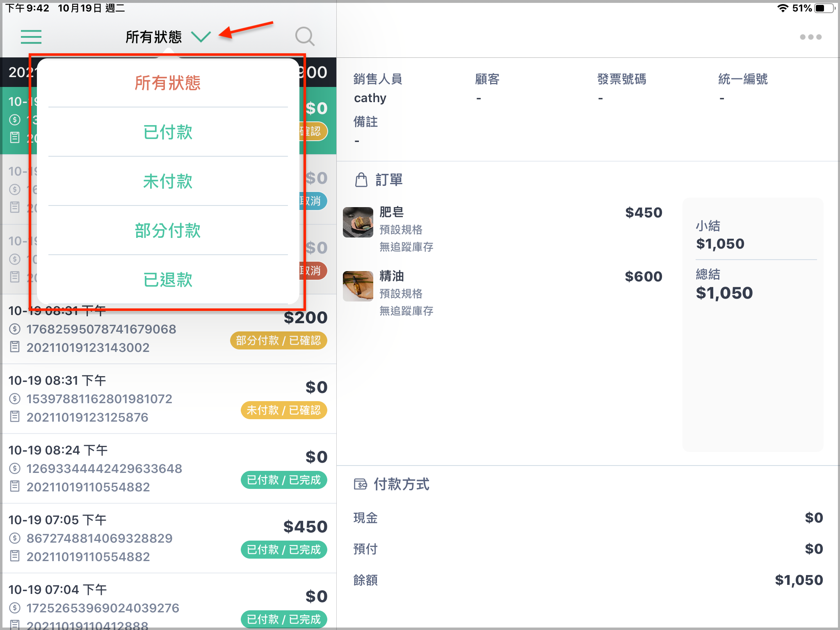Viewport: 840px width, 630px height.
Task: Open the 肥皂 product thumbnail
Action: tap(358, 222)
